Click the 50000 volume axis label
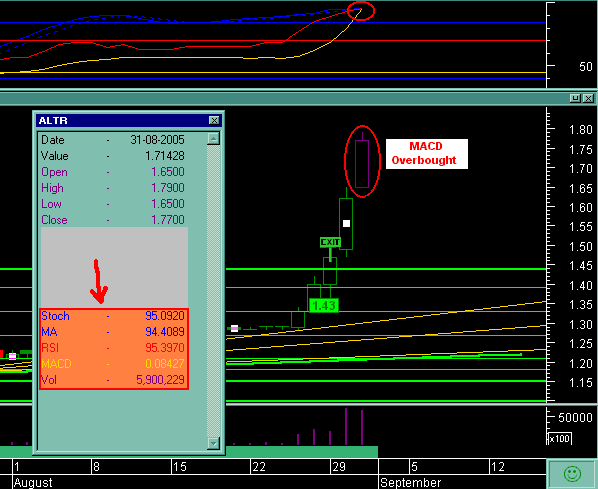Image resolution: width=598 pixels, height=489 pixels. click(575, 418)
